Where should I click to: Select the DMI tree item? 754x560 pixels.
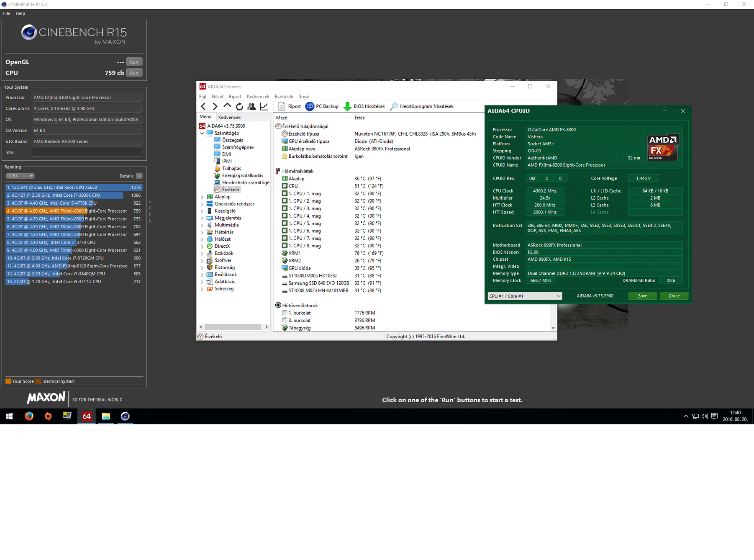pos(226,154)
